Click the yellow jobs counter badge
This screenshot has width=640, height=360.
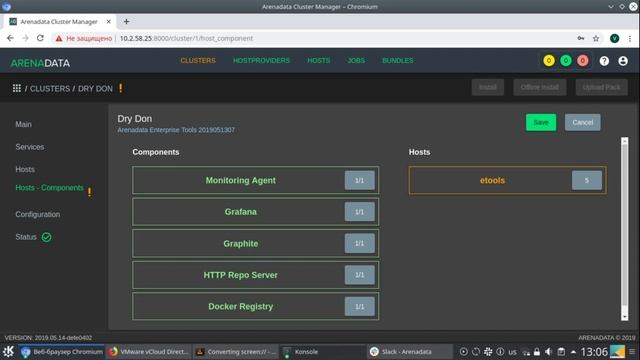click(x=549, y=61)
